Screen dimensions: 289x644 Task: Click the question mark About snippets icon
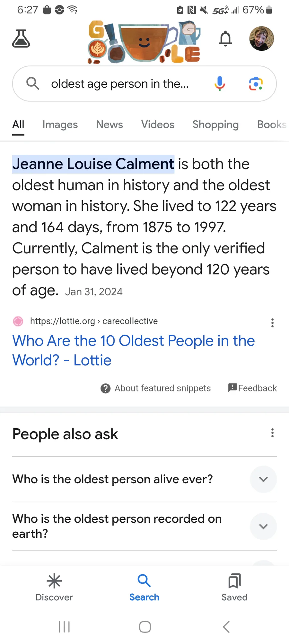106,388
